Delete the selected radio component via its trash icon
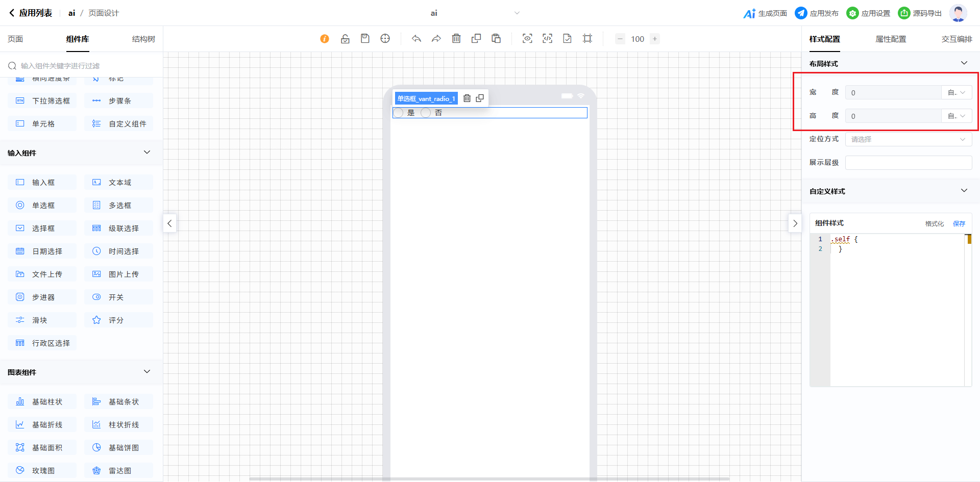Screen dimensions: 980x482 [x=467, y=98]
